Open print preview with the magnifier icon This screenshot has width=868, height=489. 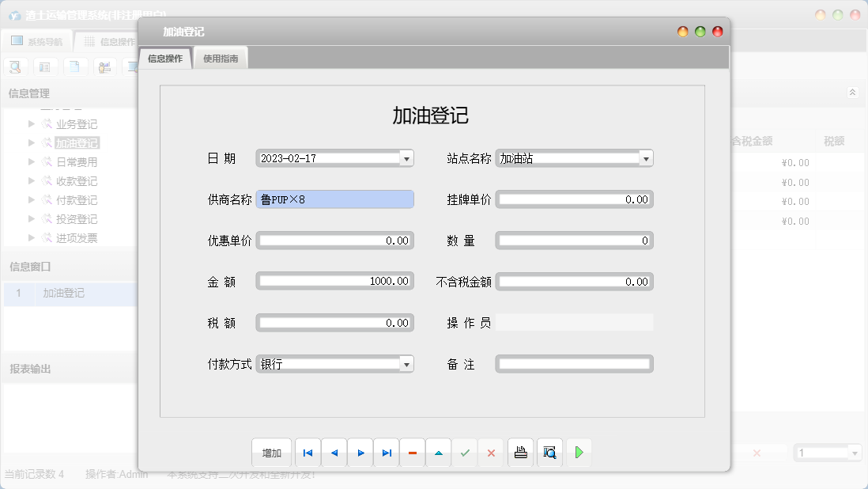click(x=549, y=453)
